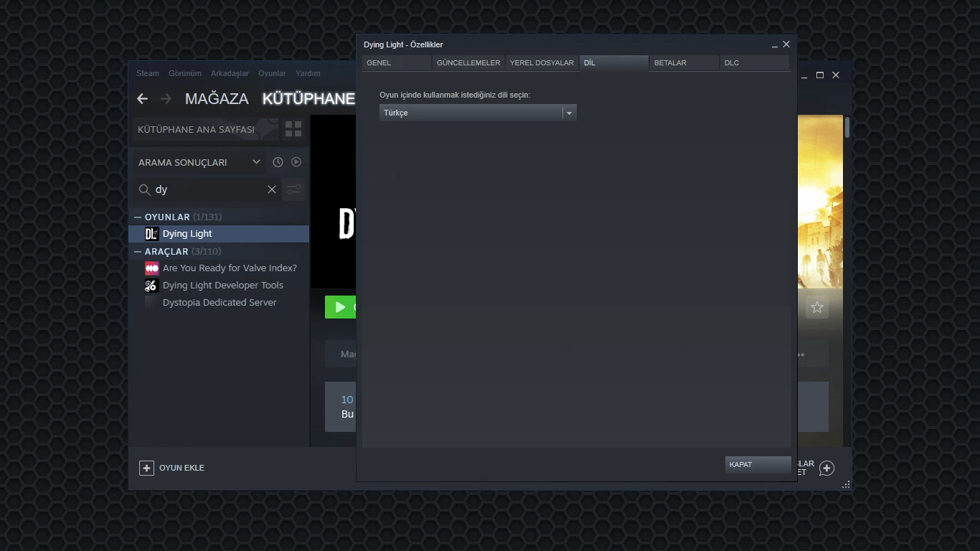Viewport: 980px width, 551px height.
Task: Click the Dying Light Developer Tools icon
Action: click(x=151, y=286)
